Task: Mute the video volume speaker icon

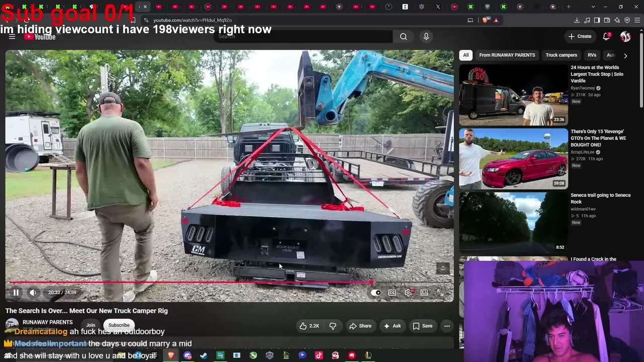Action: pos(33,292)
